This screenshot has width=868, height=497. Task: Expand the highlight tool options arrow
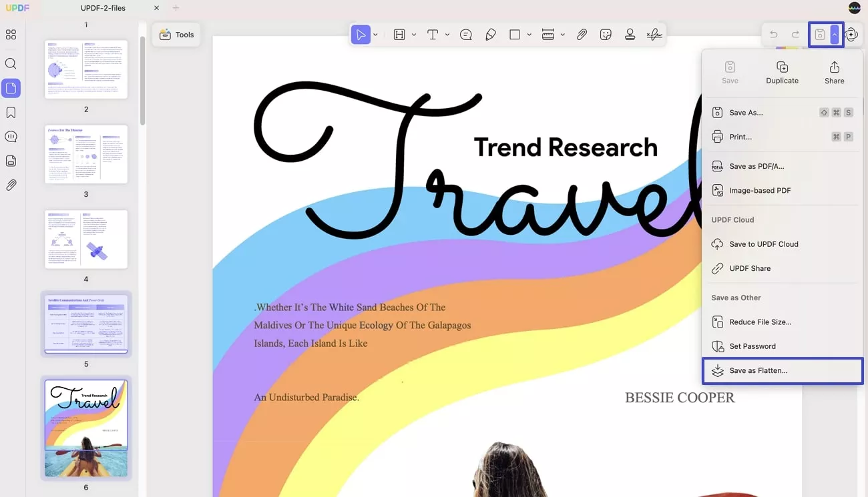pos(414,35)
